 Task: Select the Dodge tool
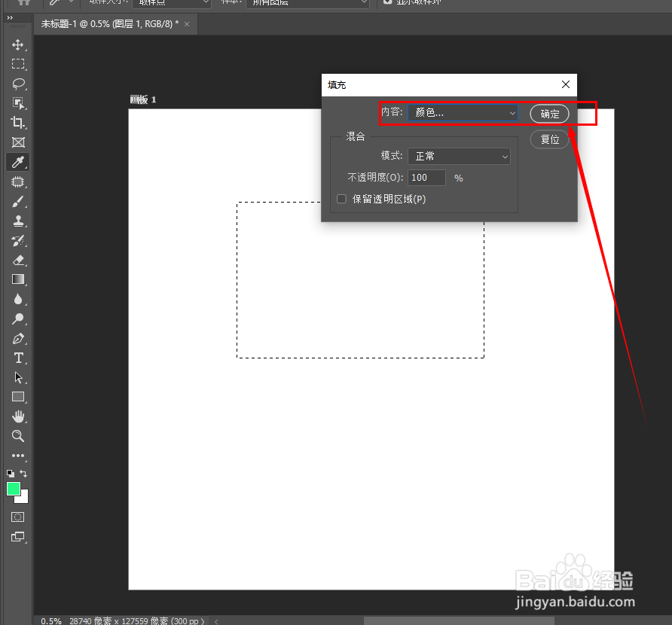18,319
